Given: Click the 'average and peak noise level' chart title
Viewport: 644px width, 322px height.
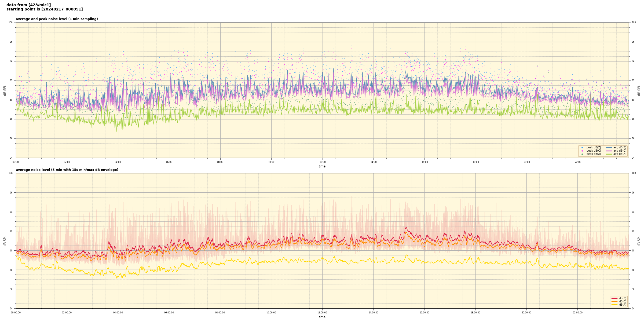Looking at the screenshot, I should (x=57, y=19).
